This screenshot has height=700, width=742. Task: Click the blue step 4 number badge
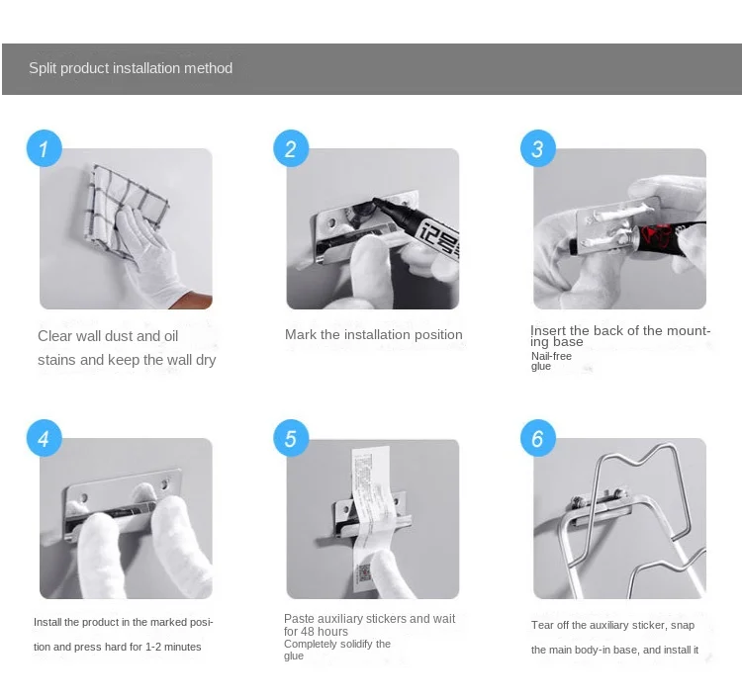coord(44,438)
